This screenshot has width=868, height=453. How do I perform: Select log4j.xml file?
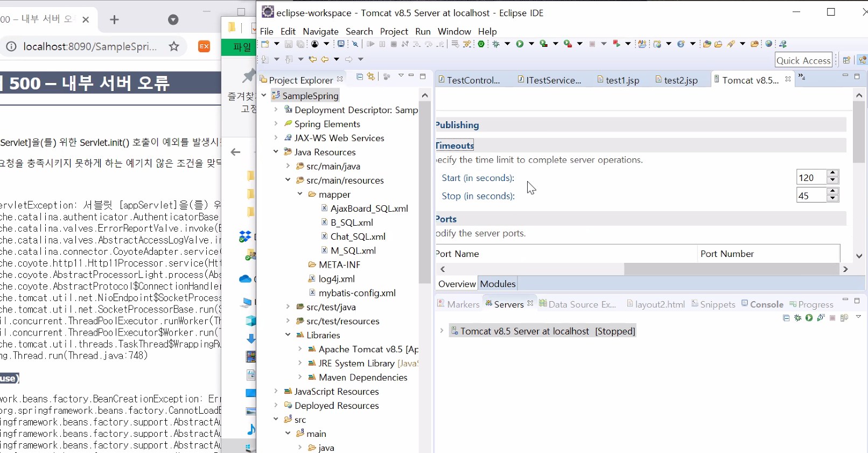(x=337, y=279)
